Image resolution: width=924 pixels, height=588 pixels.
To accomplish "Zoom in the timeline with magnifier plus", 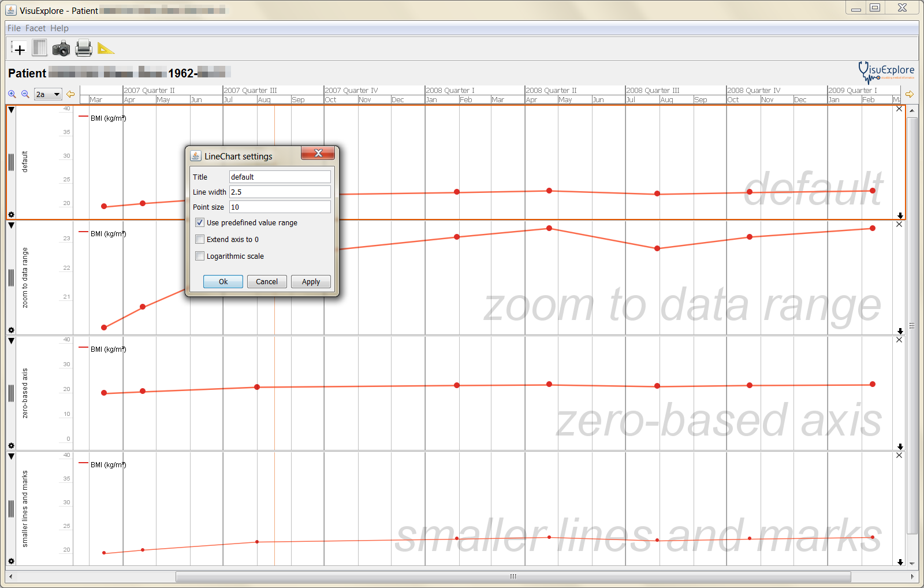I will coord(12,94).
